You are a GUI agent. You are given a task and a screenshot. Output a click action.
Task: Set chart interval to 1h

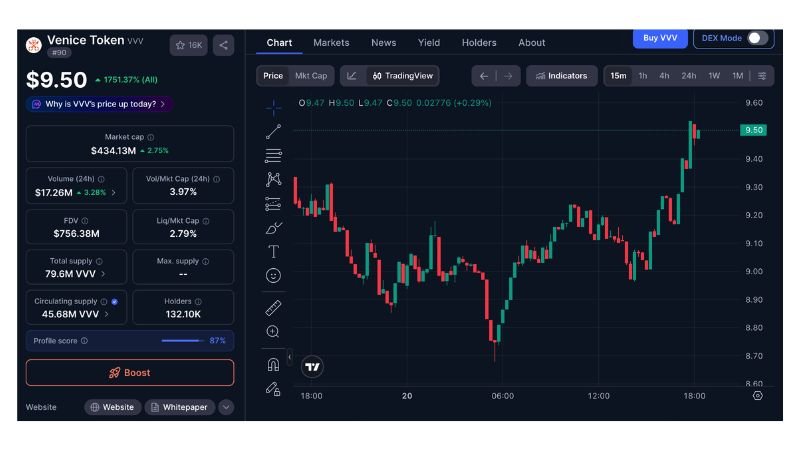coord(643,76)
